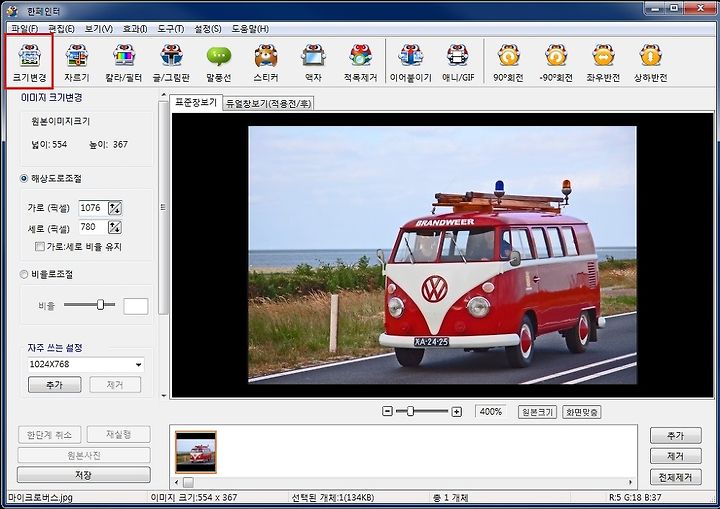Open the 파일(F) menu
The width and height of the screenshot is (720, 509).
(25, 29)
